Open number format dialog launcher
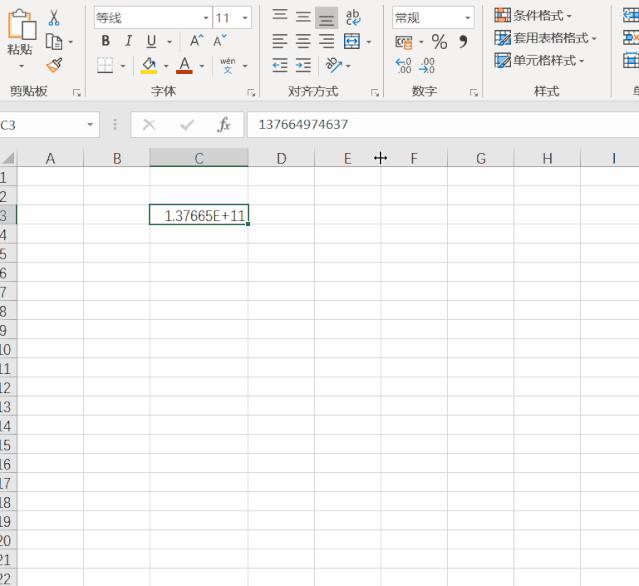This screenshot has width=639, height=586. click(474, 93)
